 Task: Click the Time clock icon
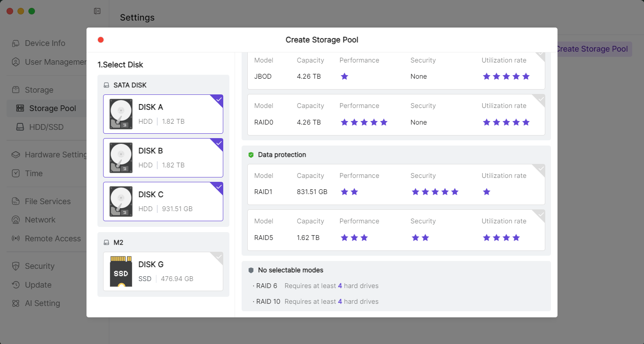[x=16, y=174]
